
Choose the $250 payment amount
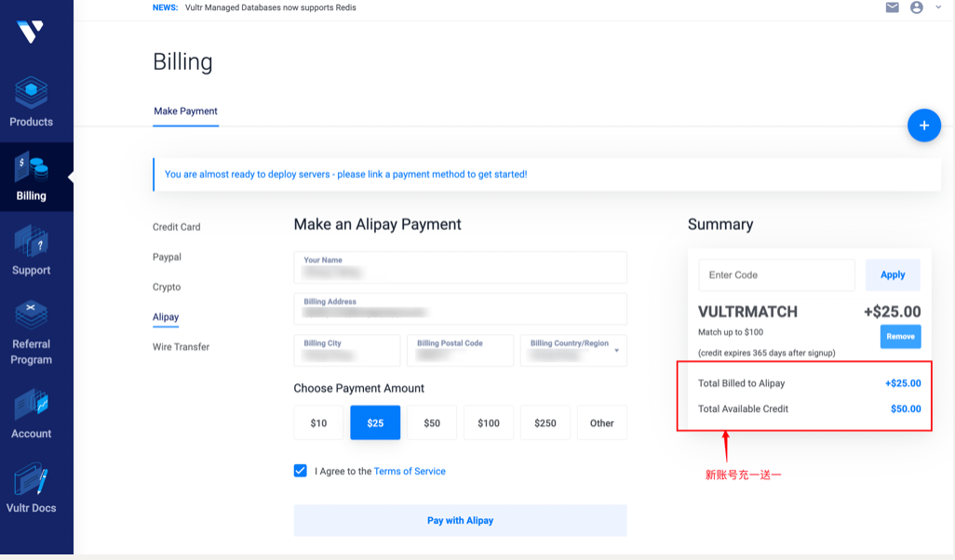pos(545,422)
